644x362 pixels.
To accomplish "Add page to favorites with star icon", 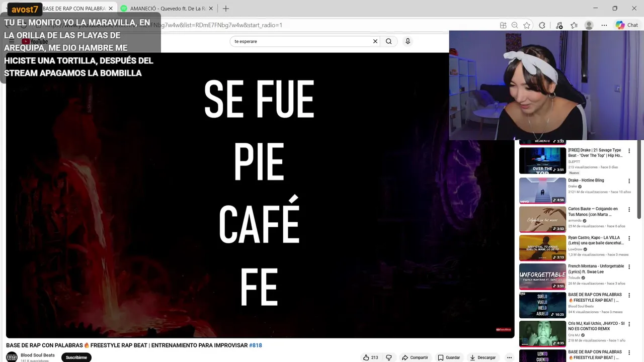I will coord(527,25).
